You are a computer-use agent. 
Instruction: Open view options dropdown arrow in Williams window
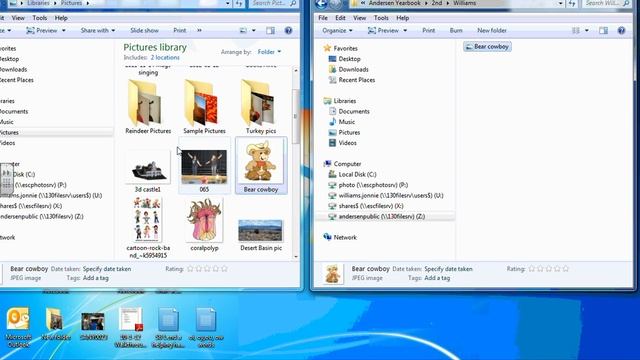point(587,30)
